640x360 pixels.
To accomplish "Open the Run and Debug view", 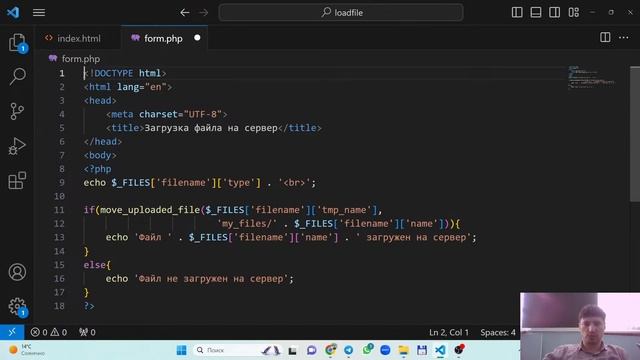I will [x=17, y=146].
